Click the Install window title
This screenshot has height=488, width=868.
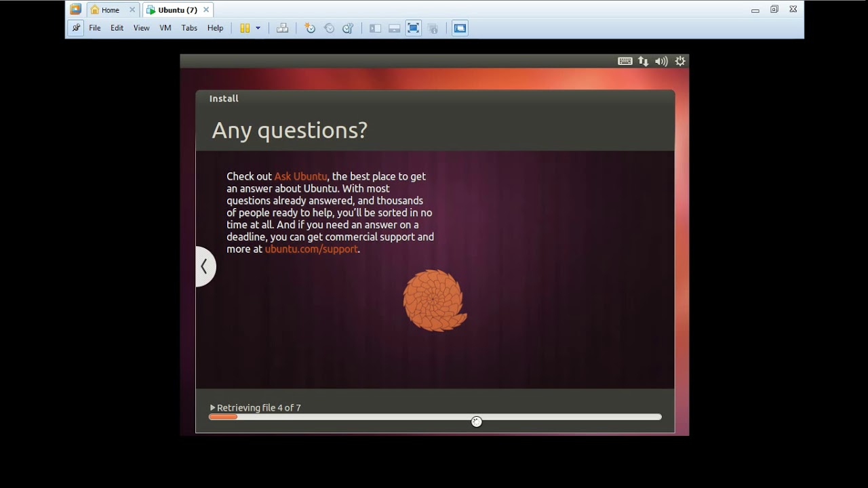click(224, 98)
